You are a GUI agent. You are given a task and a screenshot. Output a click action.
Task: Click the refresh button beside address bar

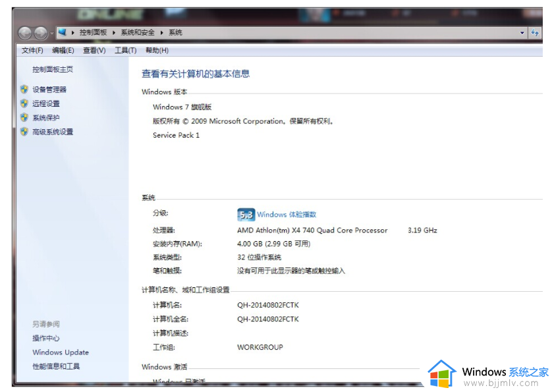[535, 33]
